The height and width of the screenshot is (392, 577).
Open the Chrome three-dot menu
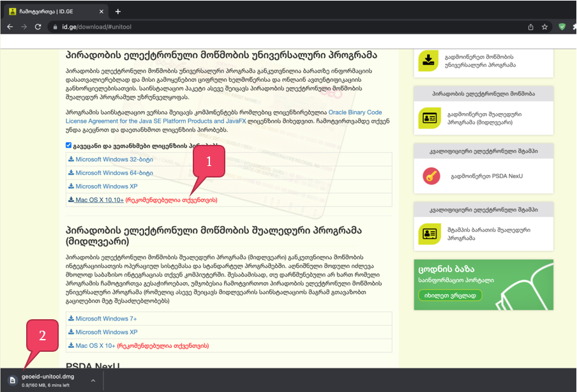coord(573,27)
